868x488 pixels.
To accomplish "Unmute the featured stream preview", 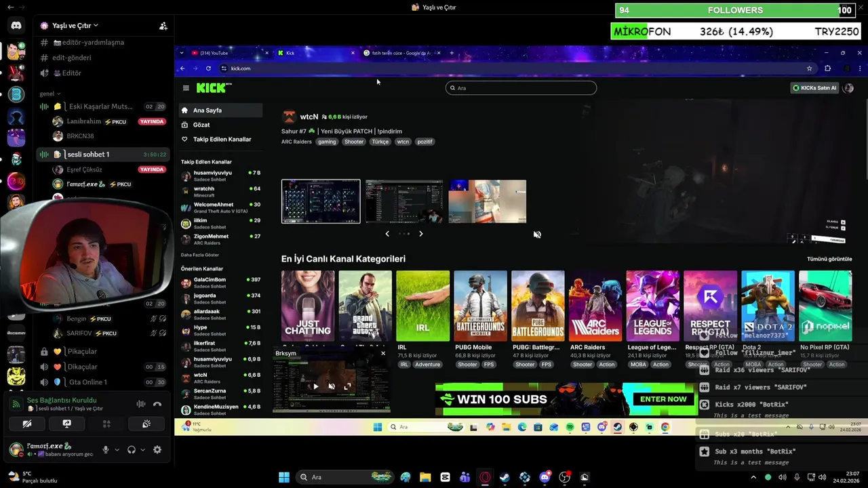I will click(537, 235).
